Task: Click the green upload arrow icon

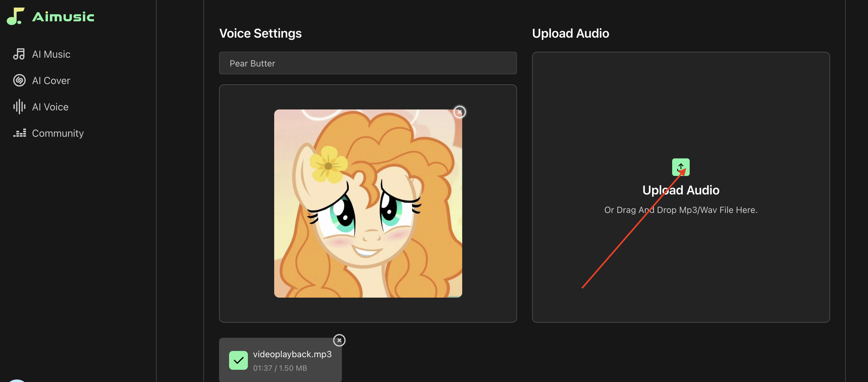Action: click(x=680, y=167)
